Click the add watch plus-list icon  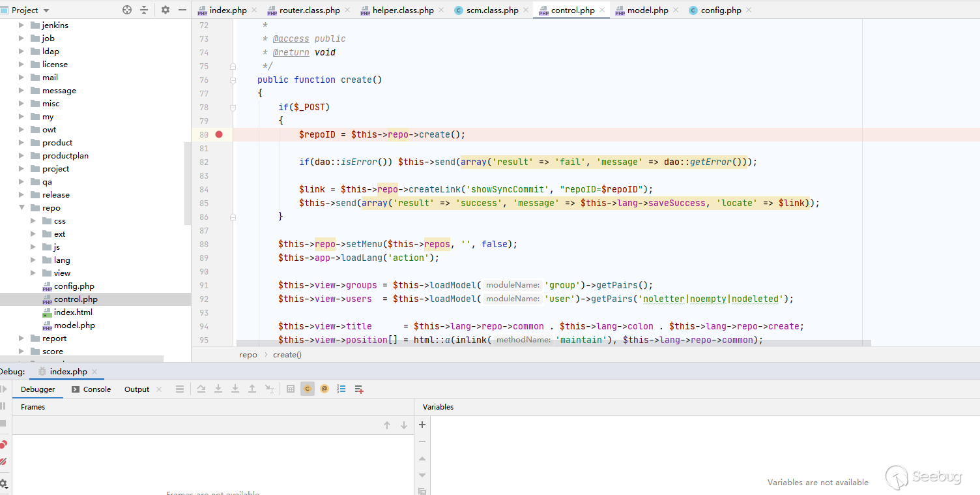pyautogui.click(x=358, y=389)
